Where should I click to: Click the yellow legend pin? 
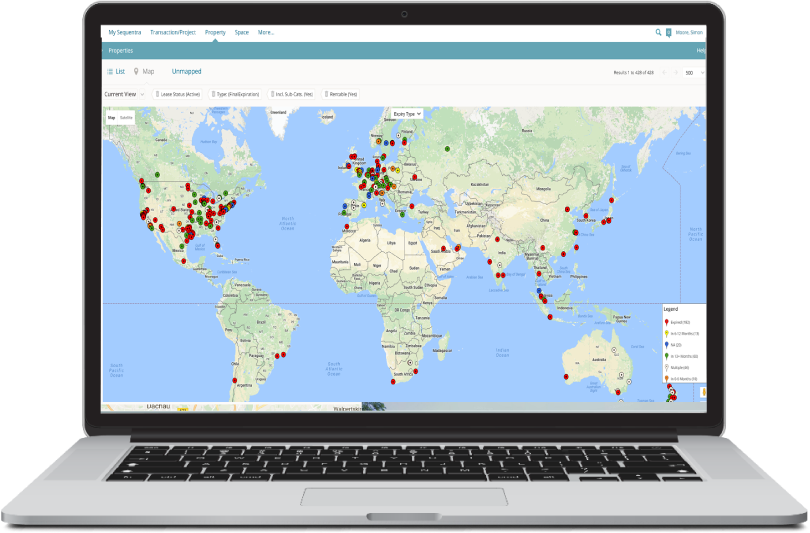pos(666,334)
